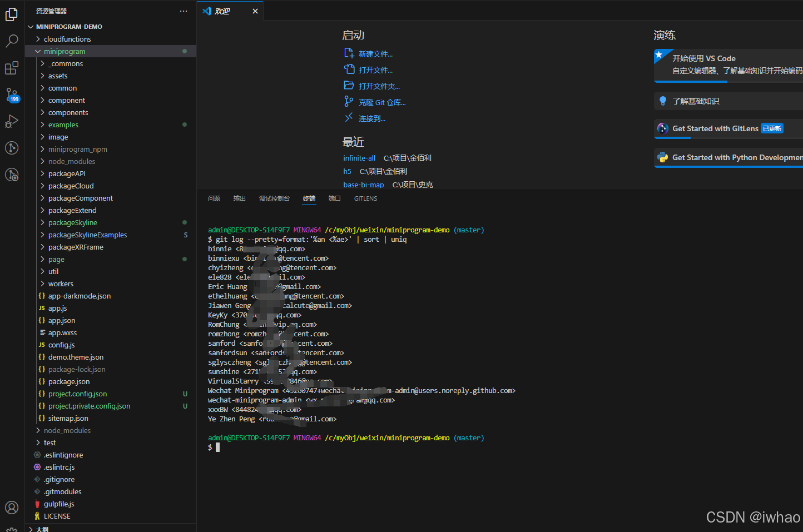
Task: Expand the _commons folder
Action: pyautogui.click(x=42, y=63)
